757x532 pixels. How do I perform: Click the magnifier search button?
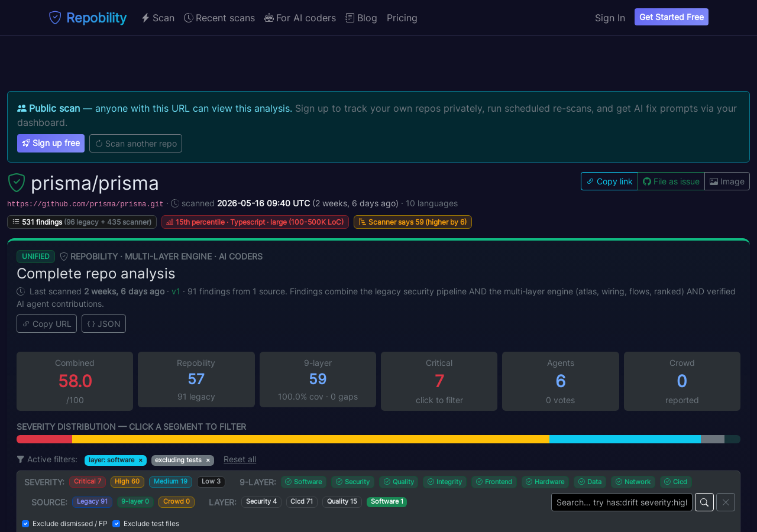click(704, 502)
